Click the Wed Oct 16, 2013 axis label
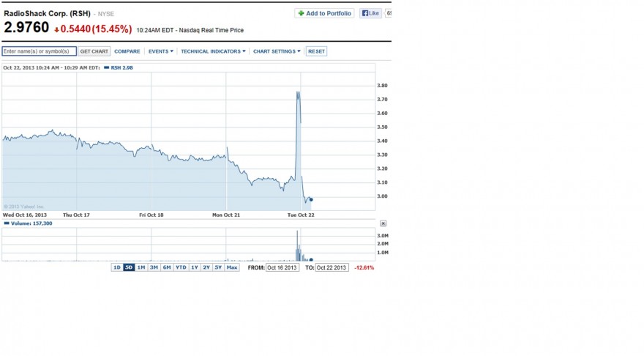The width and height of the screenshot is (644, 356). 25,215
